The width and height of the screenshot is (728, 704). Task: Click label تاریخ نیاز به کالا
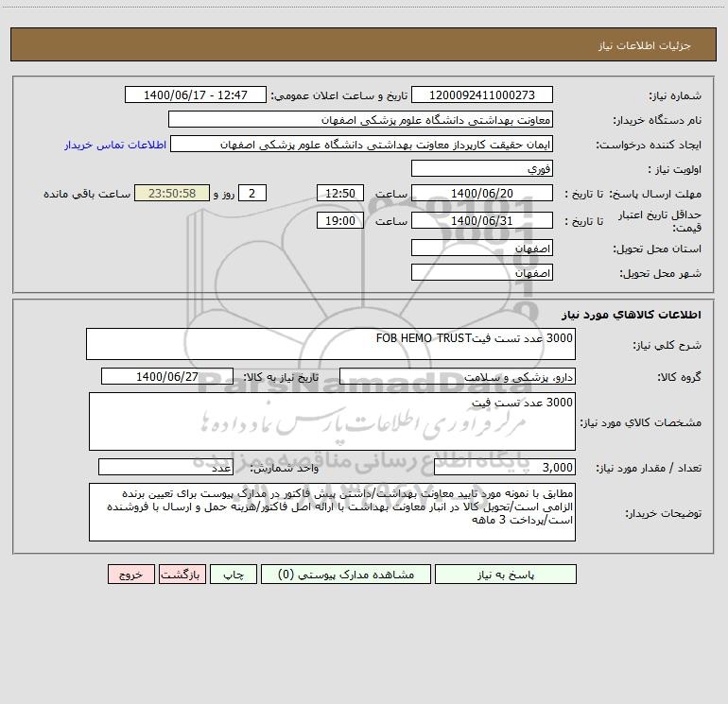pos(281,377)
